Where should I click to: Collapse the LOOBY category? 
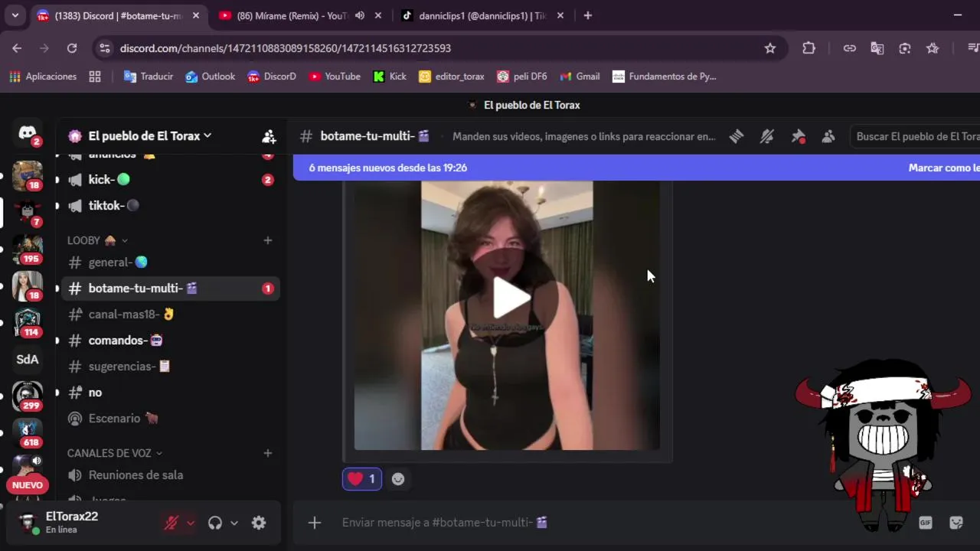pos(97,240)
